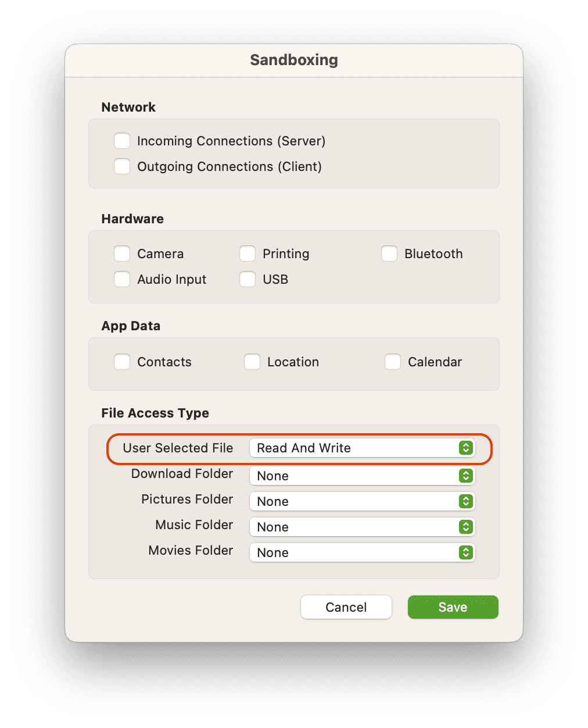
Task: Allow access to Contacts
Action: pyautogui.click(x=122, y=362)
